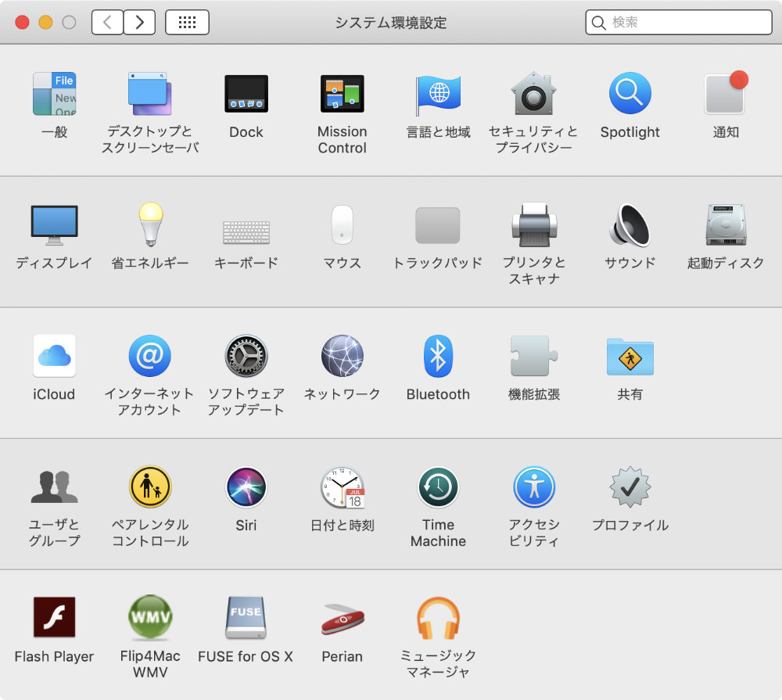Click the forward navigation arrow button
The height and width of the screenshot is (700, 782).
click(x=140, y=22)
